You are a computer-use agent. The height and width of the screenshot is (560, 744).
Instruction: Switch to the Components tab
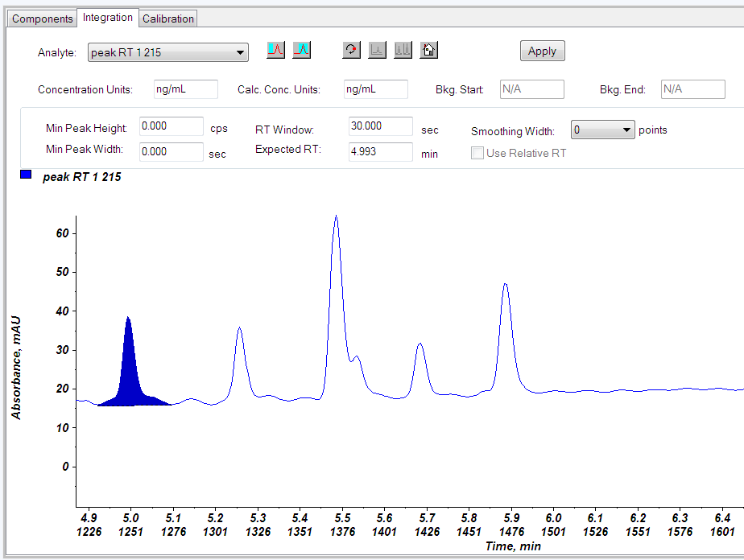pos(42,19)
